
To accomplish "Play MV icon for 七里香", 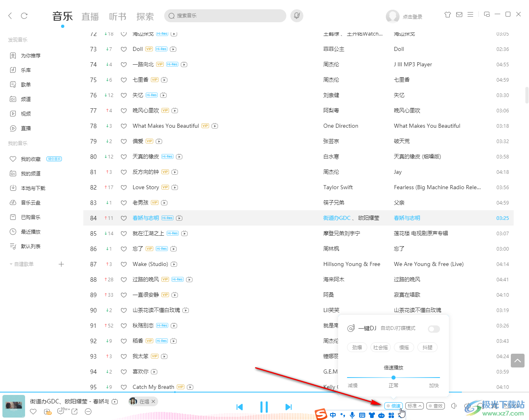I will click(x=164, y=80).
